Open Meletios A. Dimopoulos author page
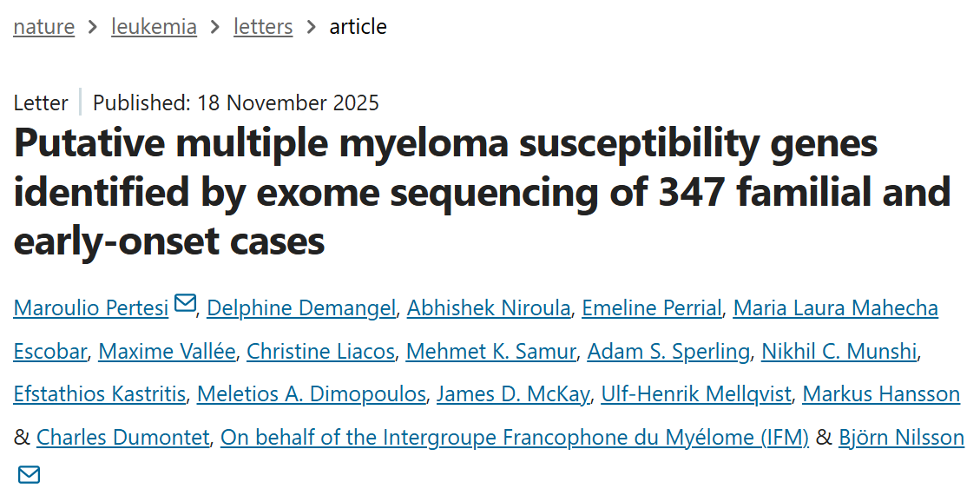This screenshot has width=980, height=502. (311, 393)
